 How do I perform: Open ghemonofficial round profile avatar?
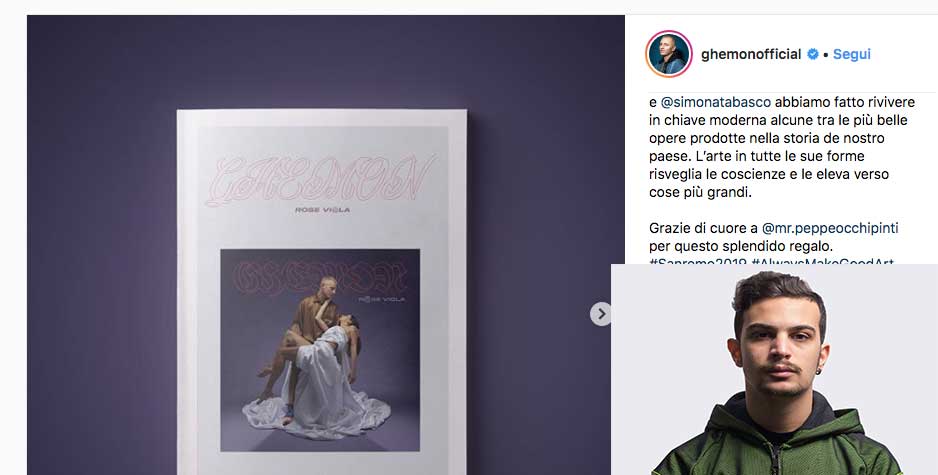click(669, 54)
